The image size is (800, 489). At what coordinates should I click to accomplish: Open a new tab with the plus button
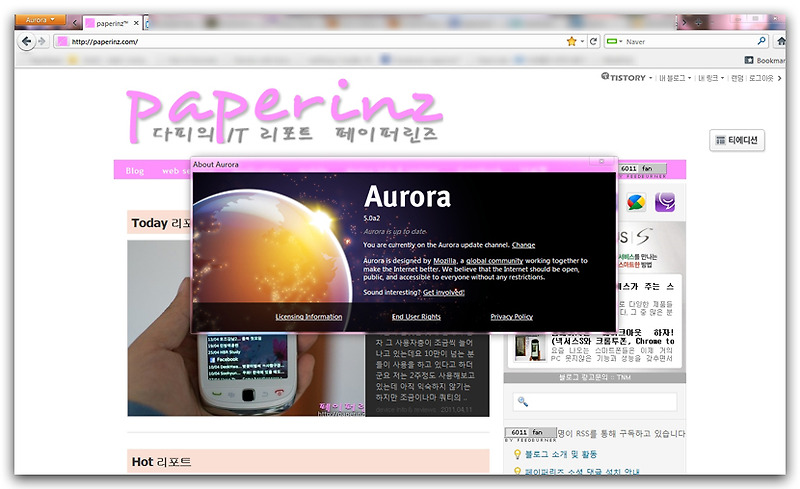point(698,22)
